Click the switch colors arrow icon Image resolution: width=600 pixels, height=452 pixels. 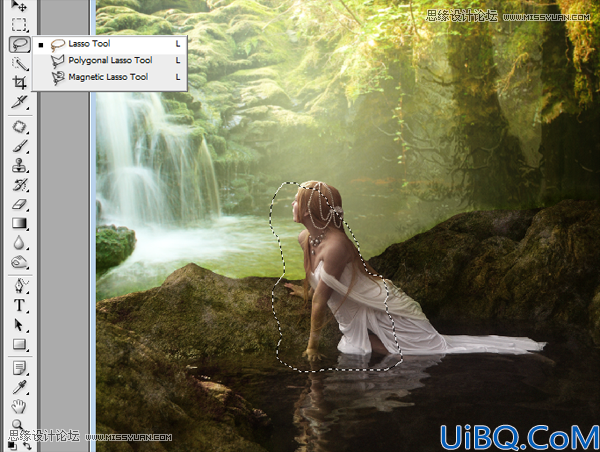click(x=27, y=445)
